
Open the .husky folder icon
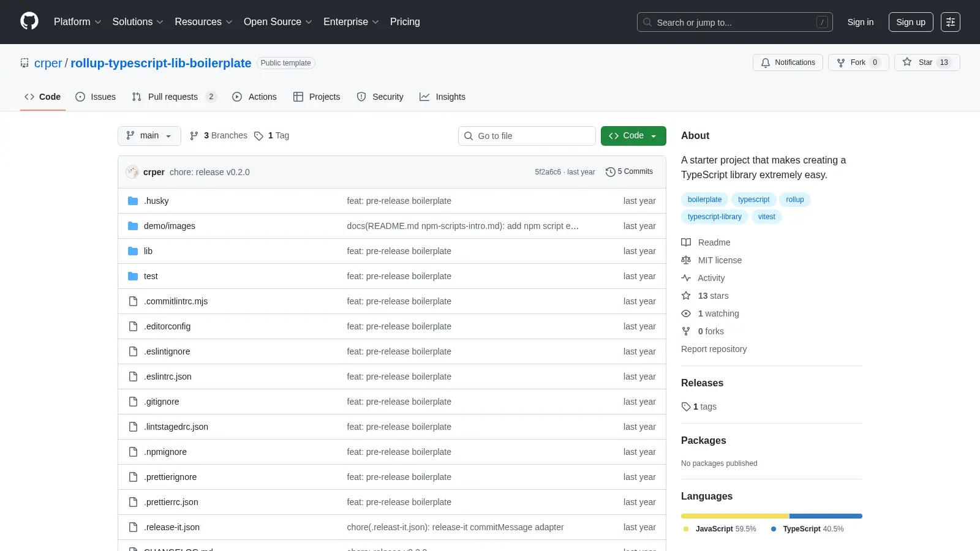(x=133, y=201)
